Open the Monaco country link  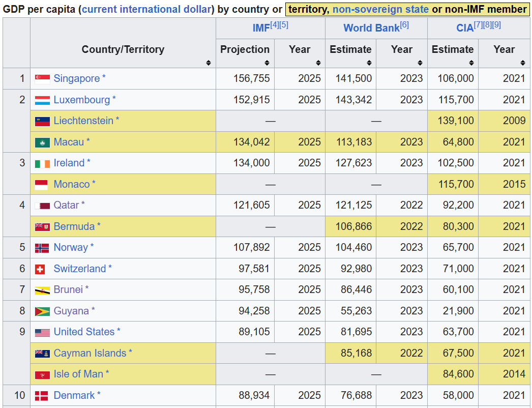point(72,184)
